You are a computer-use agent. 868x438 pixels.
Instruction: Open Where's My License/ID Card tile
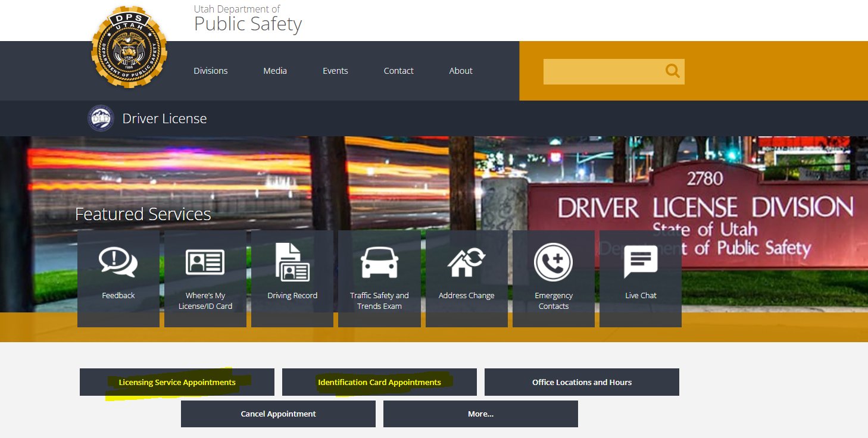[205, 279]
